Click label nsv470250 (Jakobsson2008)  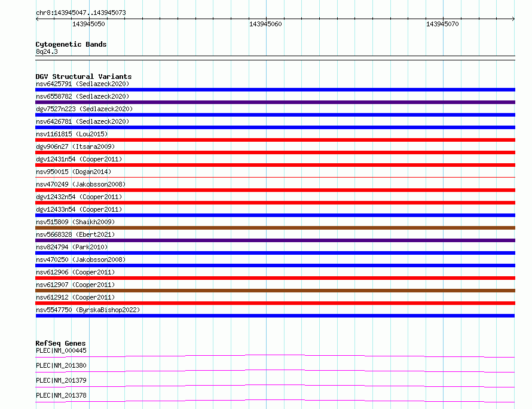point(81,260)
